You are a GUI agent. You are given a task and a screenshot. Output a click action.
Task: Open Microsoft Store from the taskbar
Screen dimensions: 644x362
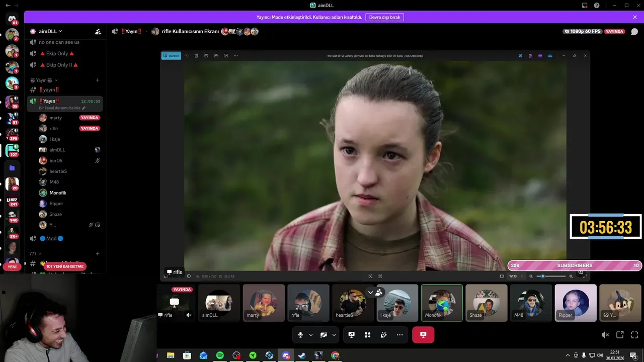[x=187, y=355]
